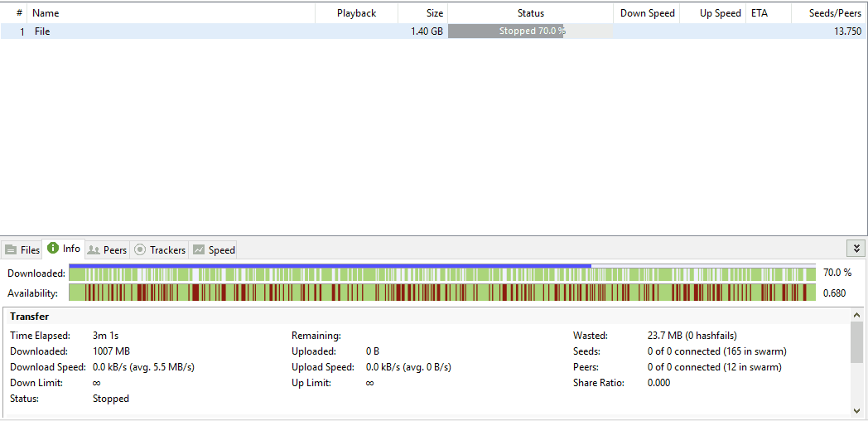Click the Downloaded pieces bar
Image resolution: width=868 pixels, height=421 pixels.
coord(442,273)
